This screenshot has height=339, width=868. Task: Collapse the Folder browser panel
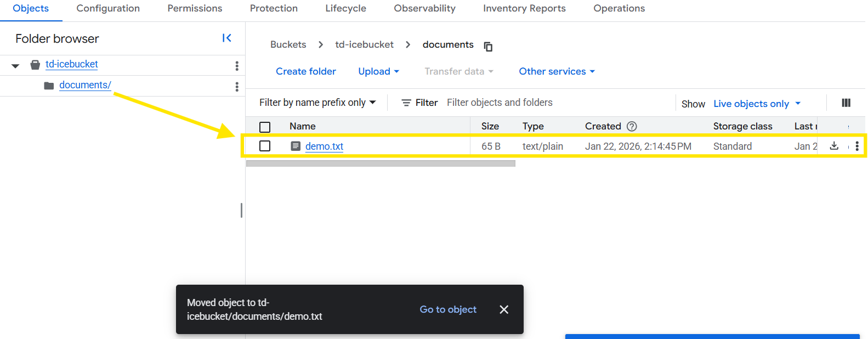click(226, 38)
